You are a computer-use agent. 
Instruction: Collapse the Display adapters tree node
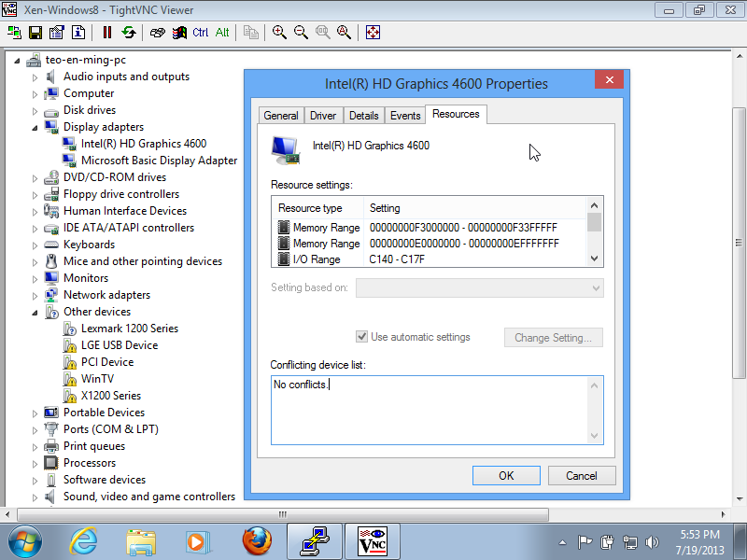(35, 127)
